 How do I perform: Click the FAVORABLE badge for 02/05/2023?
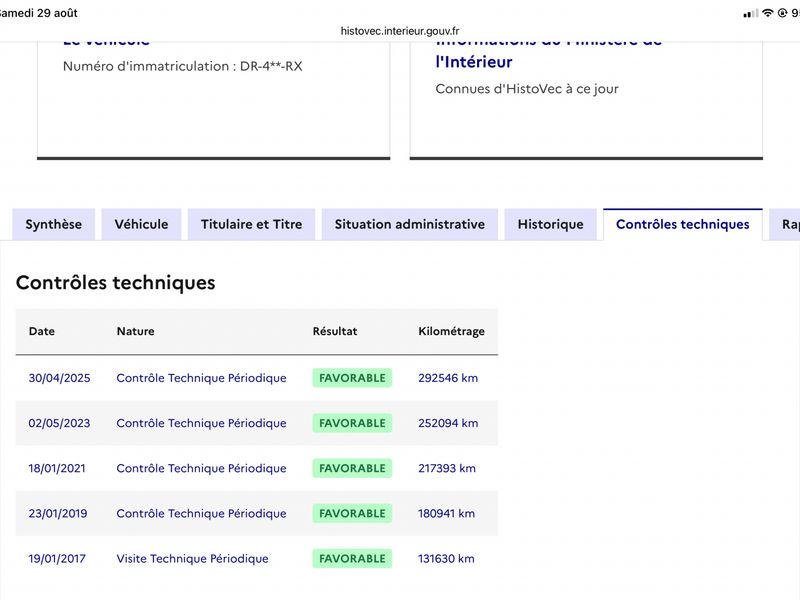pyautogui.click(x=352, y=423)
